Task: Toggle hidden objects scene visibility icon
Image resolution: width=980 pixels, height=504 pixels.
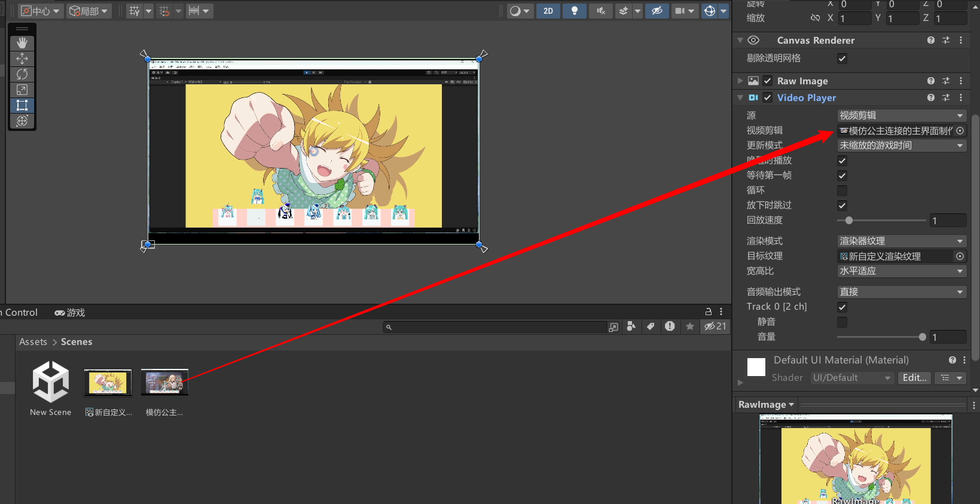Action: [657, 11]
